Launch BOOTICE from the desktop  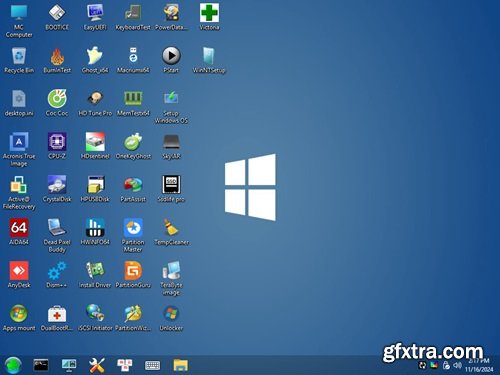coord(57,17)
